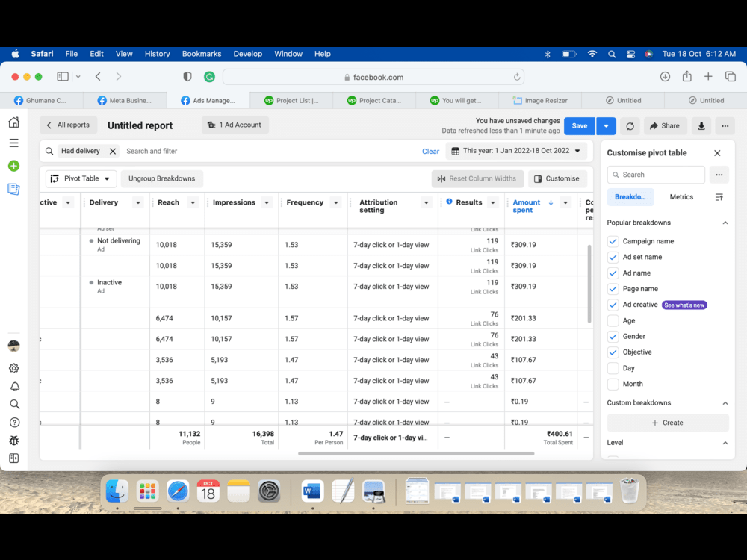Open the hamburger menu in left sidebar
Image resolution: width=747 pixels, height=560 pixels.
pyautogui.click(x=13, y=143)
